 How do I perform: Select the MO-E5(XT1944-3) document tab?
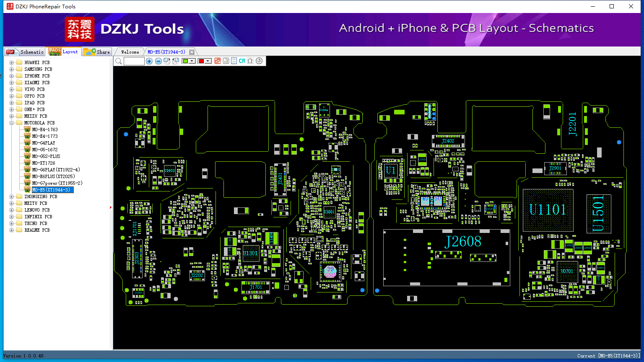click(166, 52)
